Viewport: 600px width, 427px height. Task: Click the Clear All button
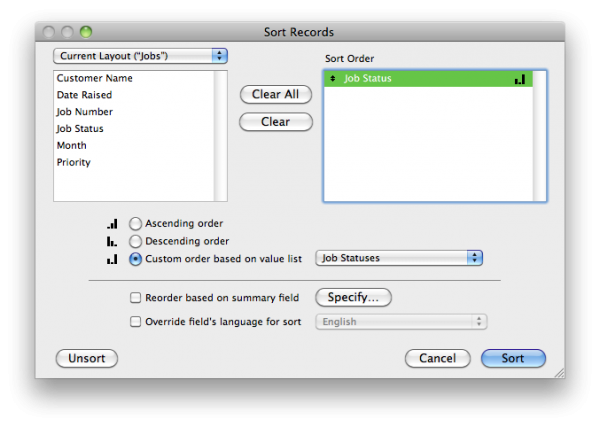tap(276, 94)
